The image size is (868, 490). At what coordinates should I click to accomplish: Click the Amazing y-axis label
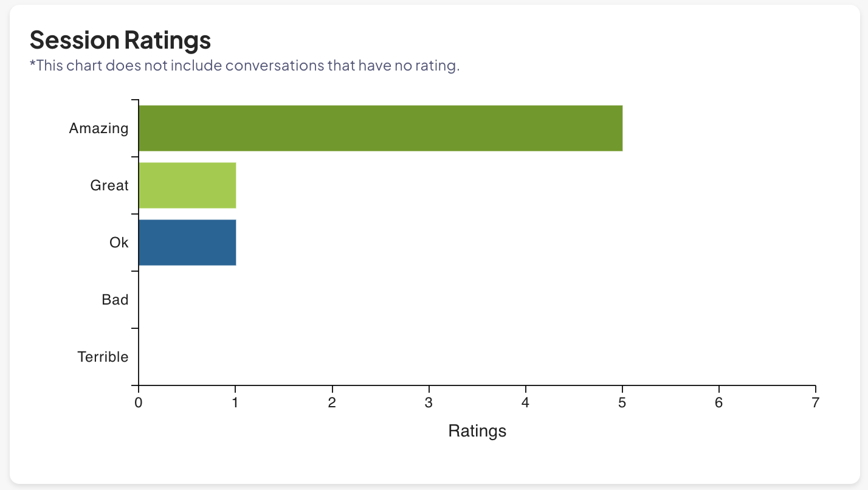coord(99,128)
